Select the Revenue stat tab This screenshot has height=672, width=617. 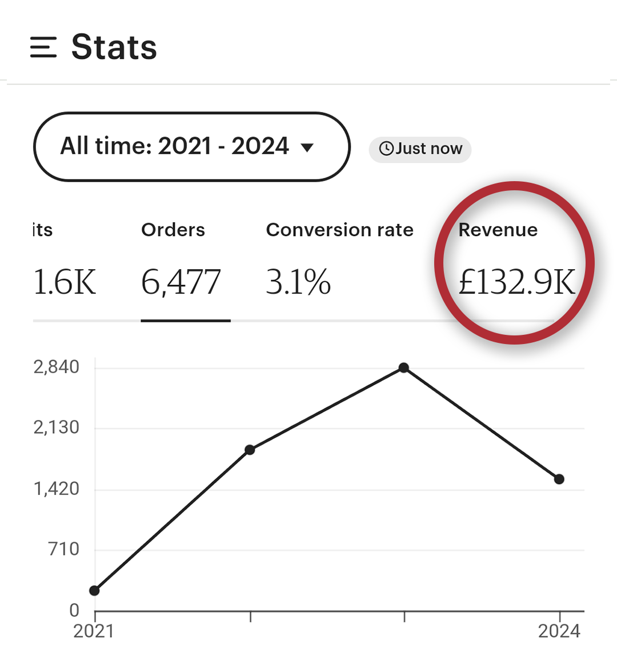pyautogui.click(x=498, y=230)
